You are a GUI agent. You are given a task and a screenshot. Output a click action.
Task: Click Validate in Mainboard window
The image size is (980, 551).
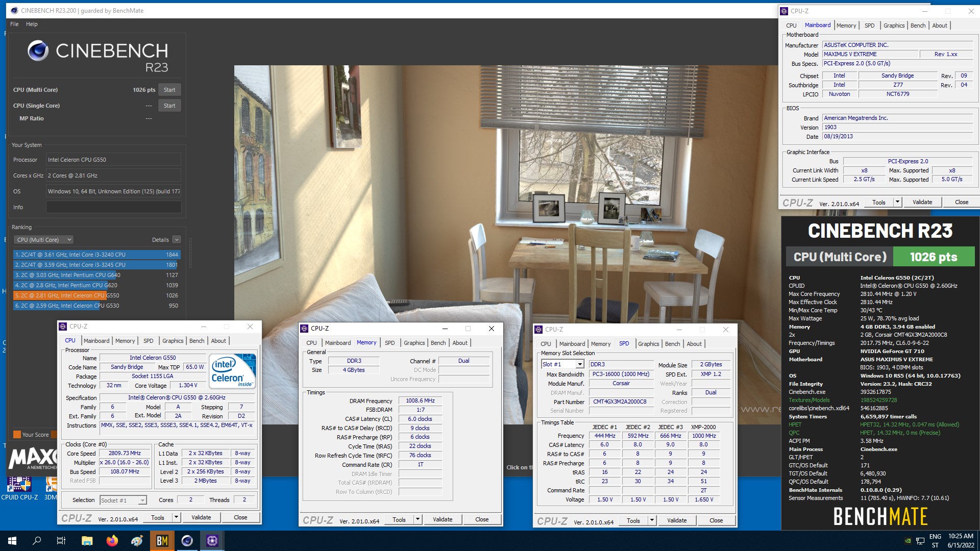click(x=922, y=202)
